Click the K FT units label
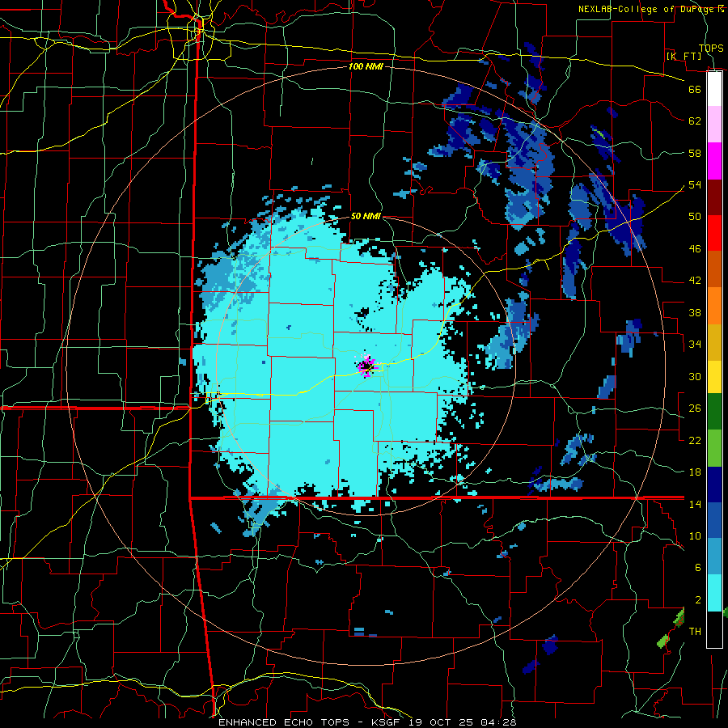The width and height of the screenshot is (728, 728). click(x=684, y=56)
